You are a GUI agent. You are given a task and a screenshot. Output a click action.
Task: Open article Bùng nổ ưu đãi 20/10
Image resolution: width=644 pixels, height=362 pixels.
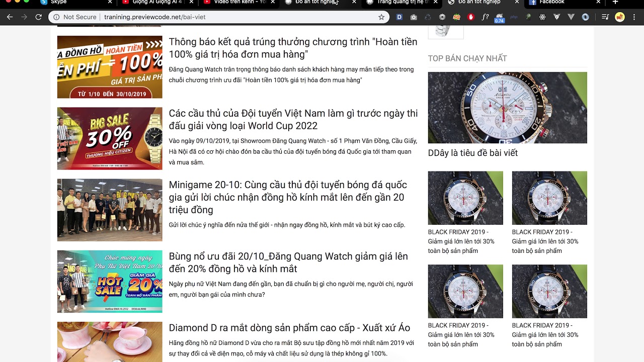(288, 262)
